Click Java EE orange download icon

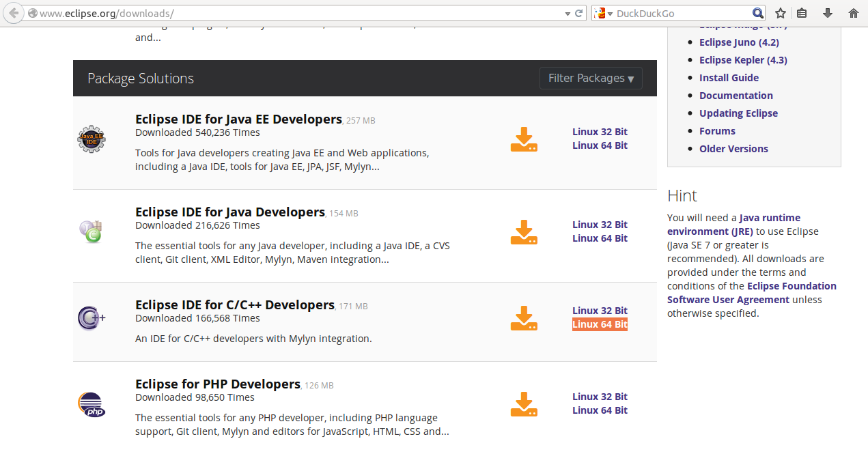(524, 139)
